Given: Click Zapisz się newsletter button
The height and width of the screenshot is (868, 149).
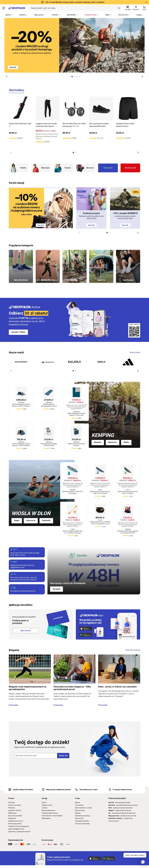Looking at the screenshot, I should click(63, 755).
